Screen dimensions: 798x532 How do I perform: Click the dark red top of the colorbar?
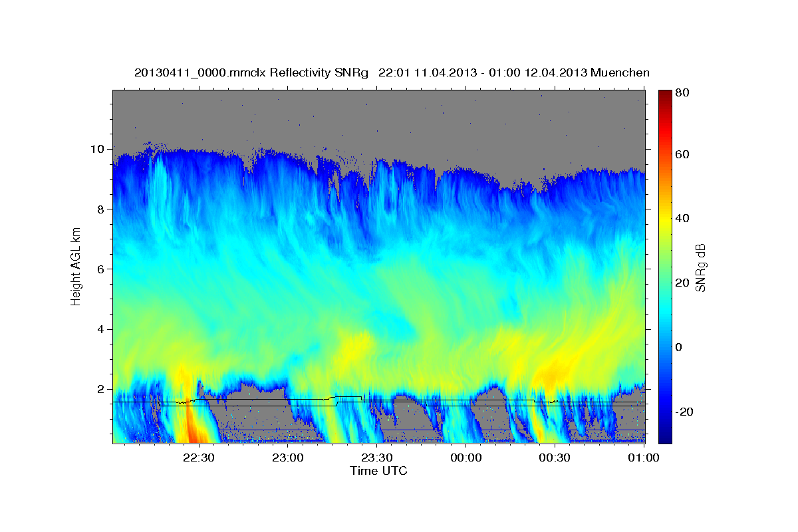[664, 95]
